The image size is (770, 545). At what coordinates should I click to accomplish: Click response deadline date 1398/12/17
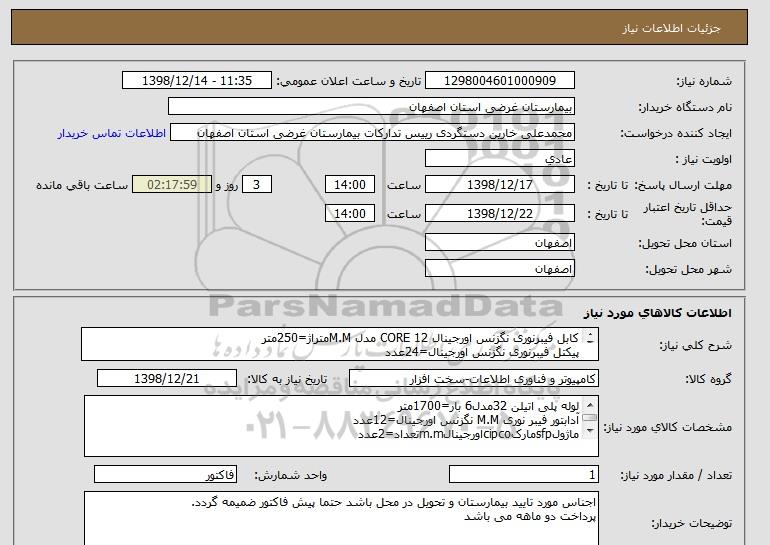[x=499, y=185]
